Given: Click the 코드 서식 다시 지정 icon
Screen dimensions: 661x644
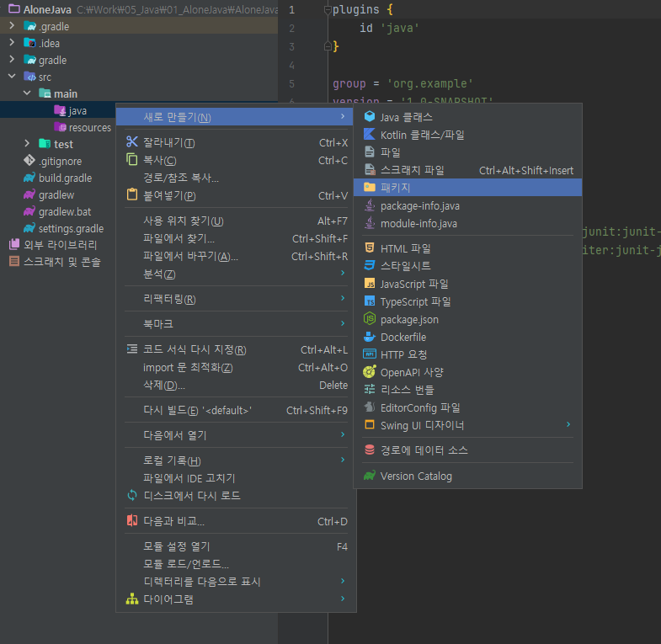Looking at the screenshot, I should 132,349.
